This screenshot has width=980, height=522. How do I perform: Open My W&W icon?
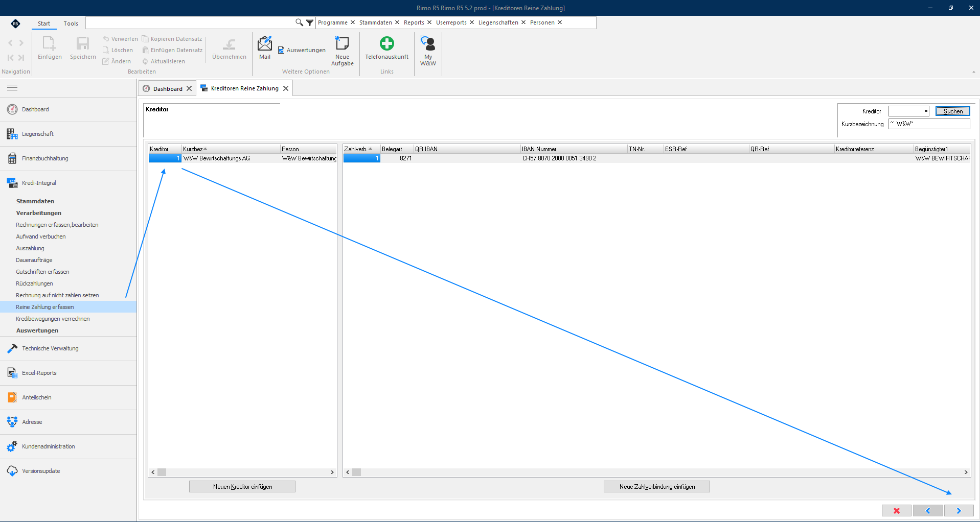coord(428,44)
